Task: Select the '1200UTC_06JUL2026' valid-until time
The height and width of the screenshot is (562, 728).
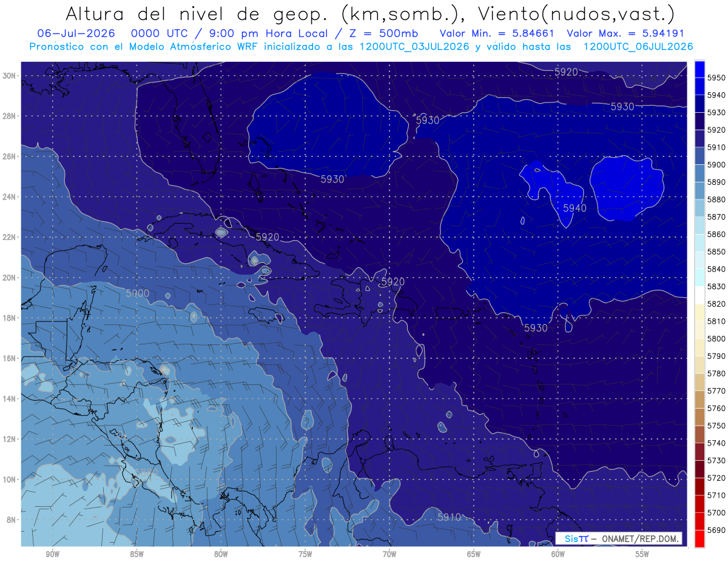Action: (638, 46)
